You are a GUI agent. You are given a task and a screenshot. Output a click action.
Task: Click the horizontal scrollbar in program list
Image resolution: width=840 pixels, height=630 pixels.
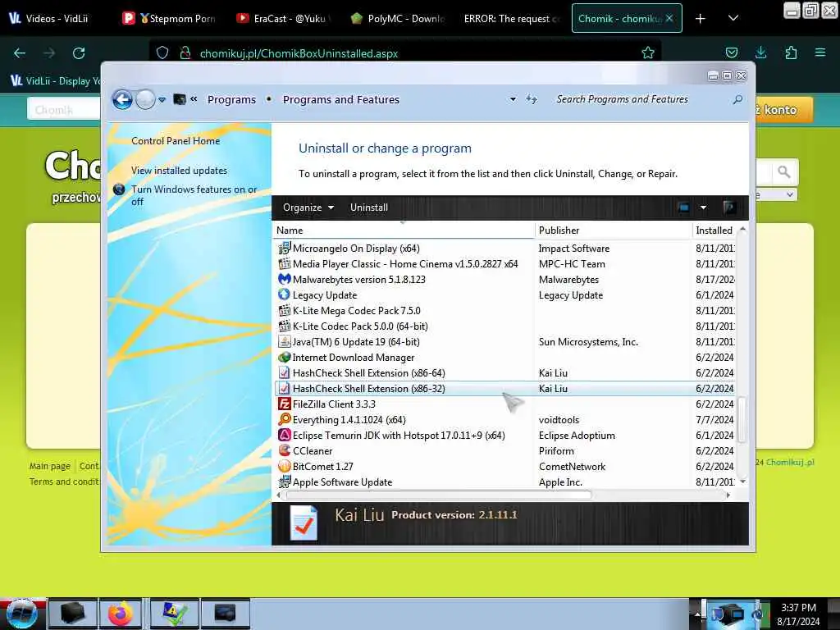click(x=439, y=495)
